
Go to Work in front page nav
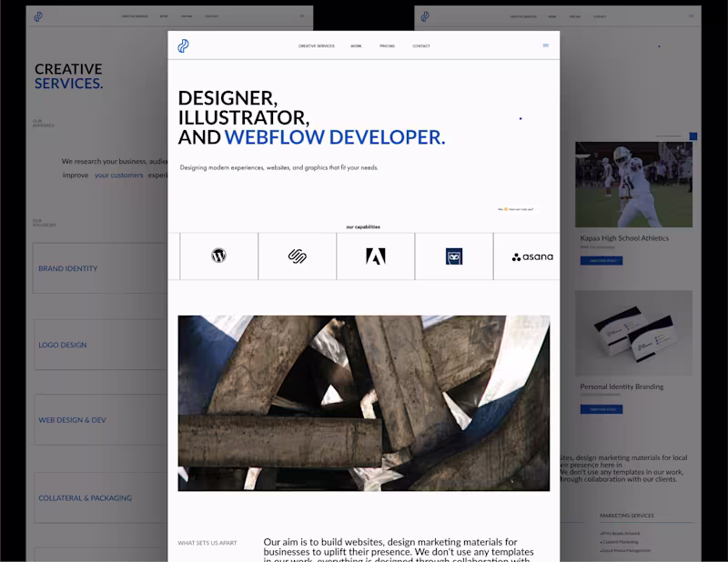(356, 46)
